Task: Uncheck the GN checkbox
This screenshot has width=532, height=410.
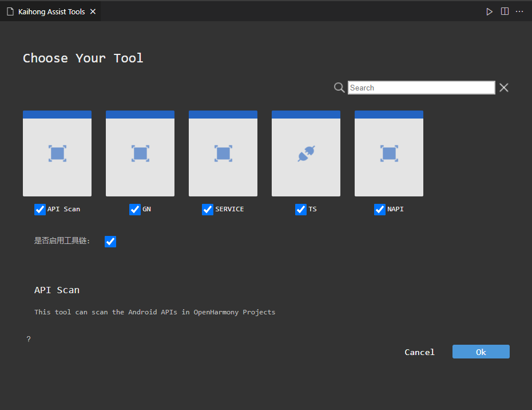Action: [135, 210]
